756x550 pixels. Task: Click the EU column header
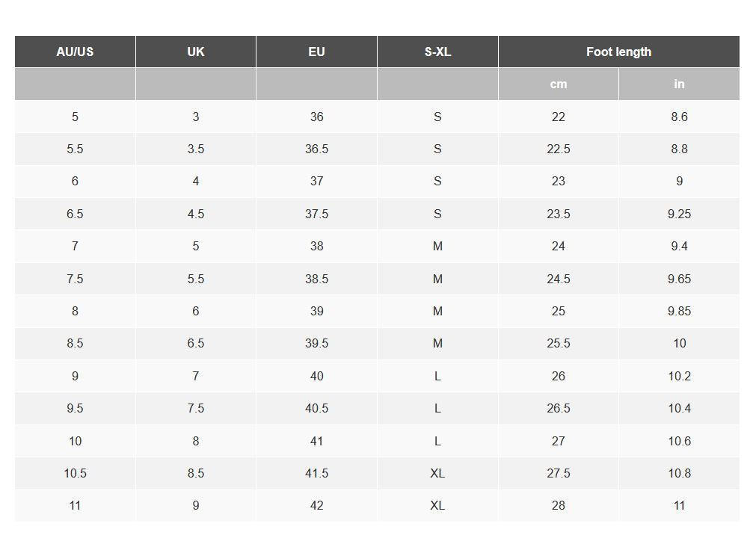tap(316, 52)
